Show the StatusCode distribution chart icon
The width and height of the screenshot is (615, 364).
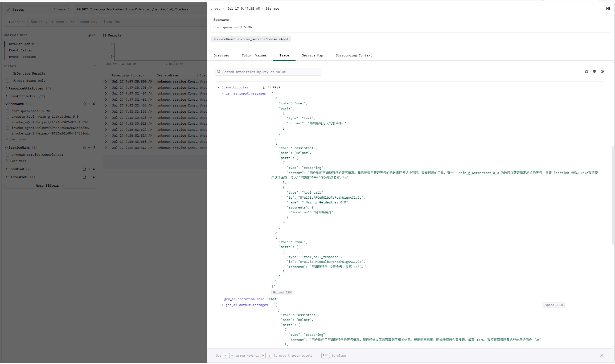pyautogui.click(x=84, y=177)
